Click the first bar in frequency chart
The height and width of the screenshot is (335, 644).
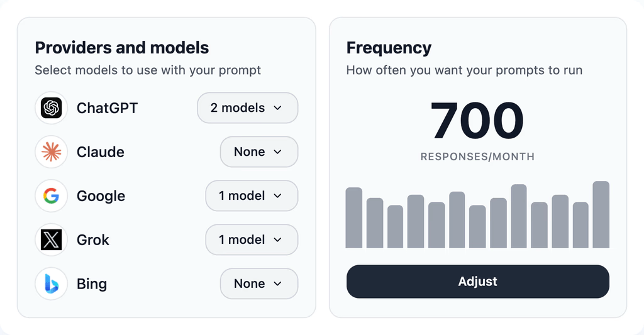pos(354,217)
